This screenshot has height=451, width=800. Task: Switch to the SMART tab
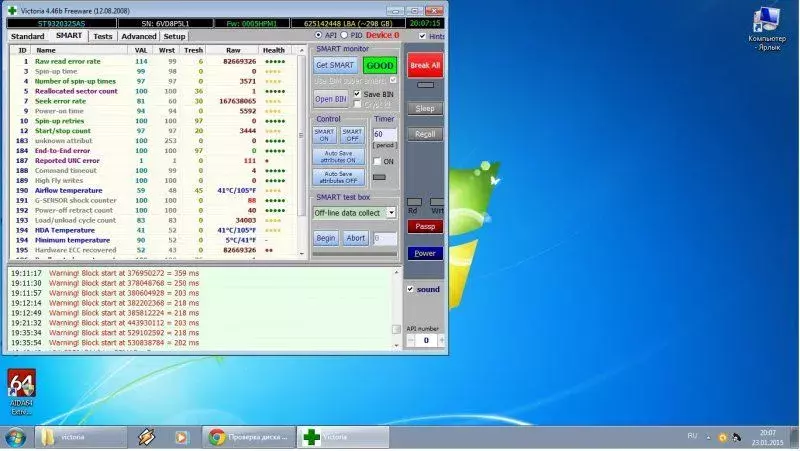(x=69, y=36)
